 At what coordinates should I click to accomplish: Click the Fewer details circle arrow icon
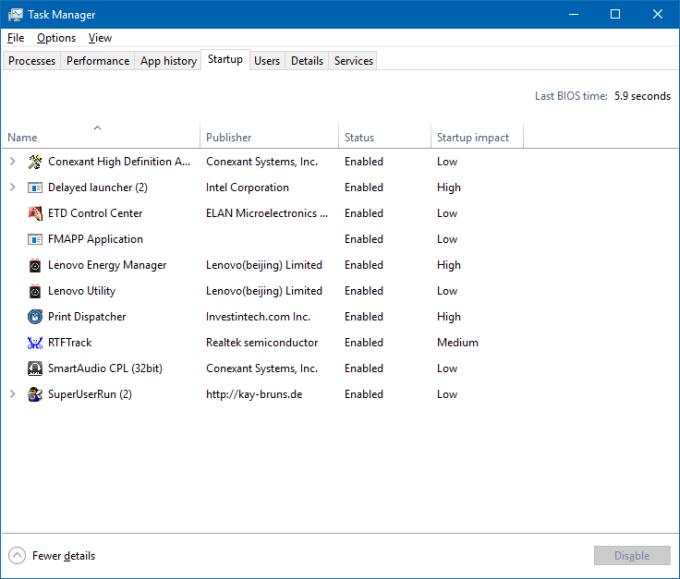tap(17, 556)
